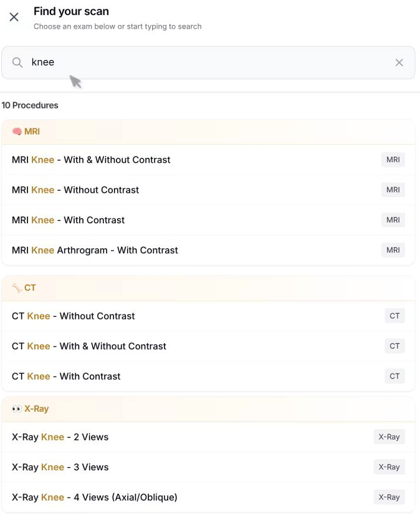Click the CT badge on Knee Without Contrast
The image size is (420, 514).
394,316
